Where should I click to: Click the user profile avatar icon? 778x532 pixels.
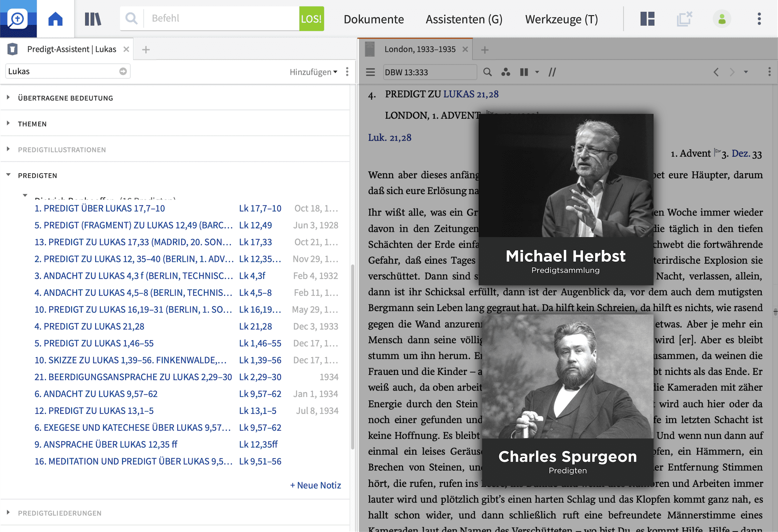point(722,19)
